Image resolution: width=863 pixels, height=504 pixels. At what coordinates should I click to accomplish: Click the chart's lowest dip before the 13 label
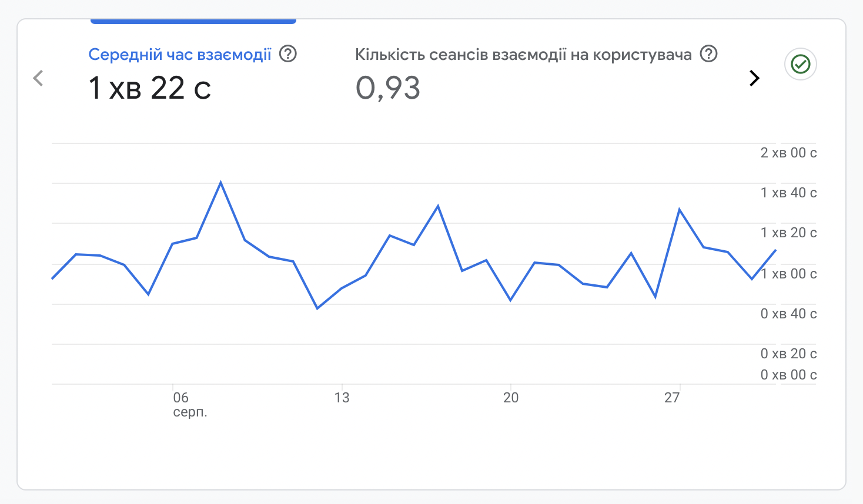click(x=317, y=308)
